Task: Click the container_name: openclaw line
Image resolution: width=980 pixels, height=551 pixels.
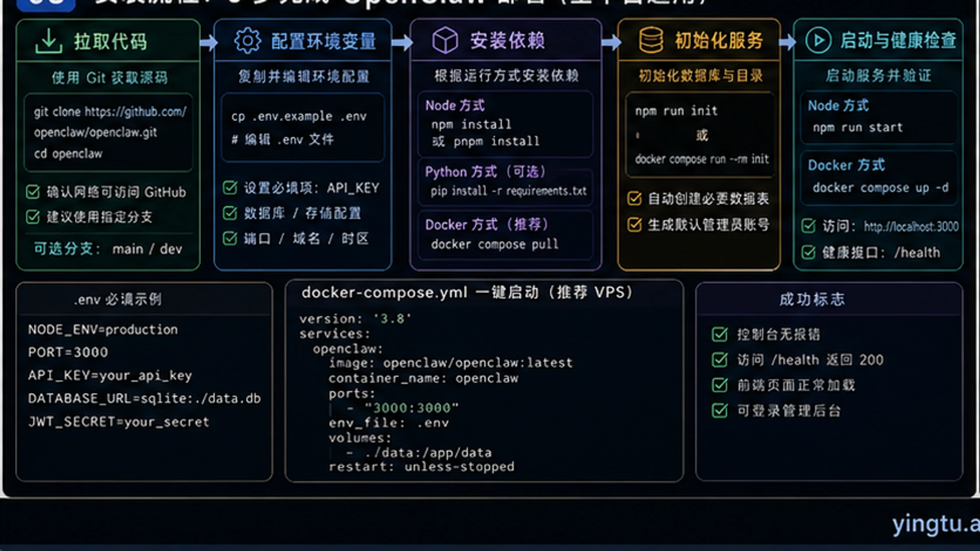Action: pyautogui.click(x=423, y=378)
